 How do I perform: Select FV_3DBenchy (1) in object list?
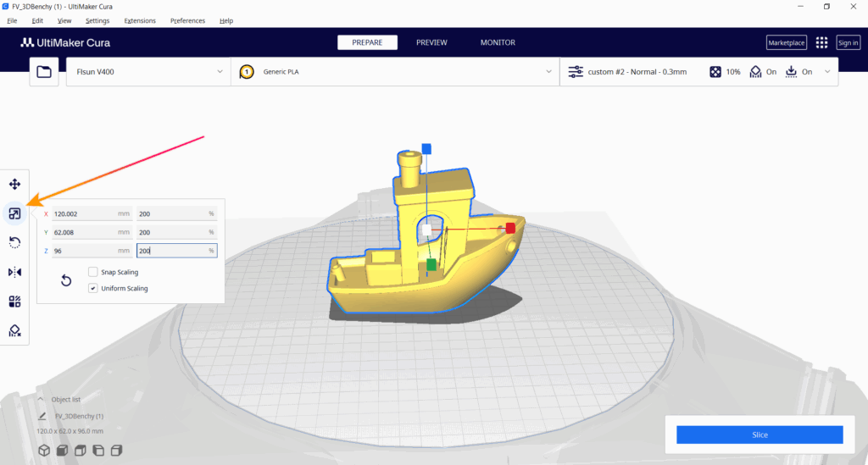click(x=79, y=416)
